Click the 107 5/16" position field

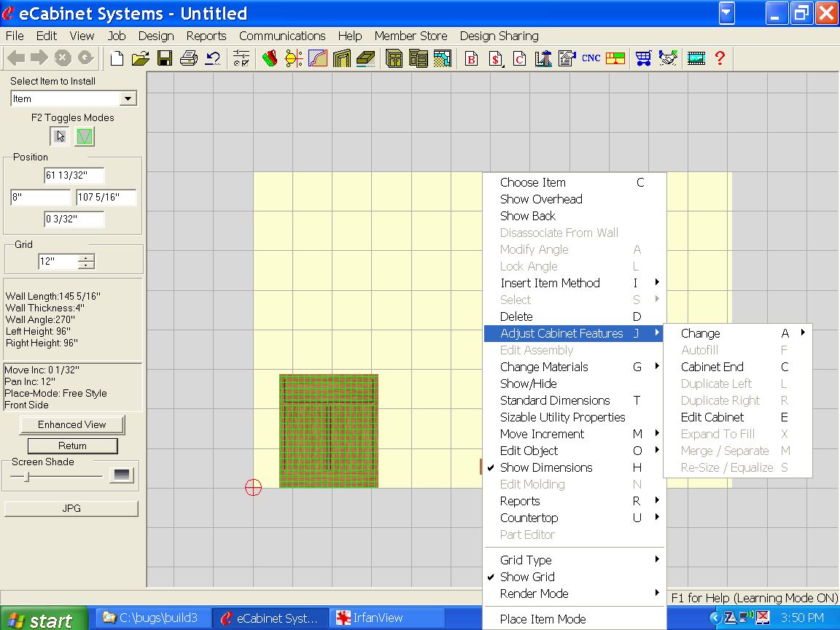pyautogui.click(x=106, y=197)
